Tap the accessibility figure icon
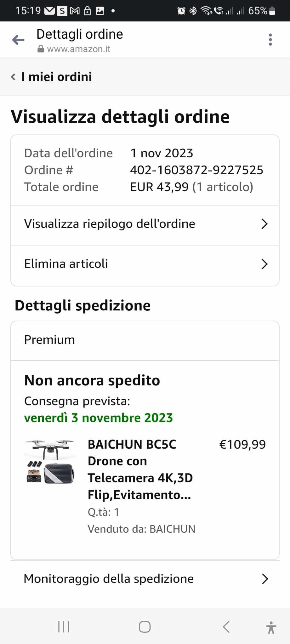290x644 pixels. point(271,627)
